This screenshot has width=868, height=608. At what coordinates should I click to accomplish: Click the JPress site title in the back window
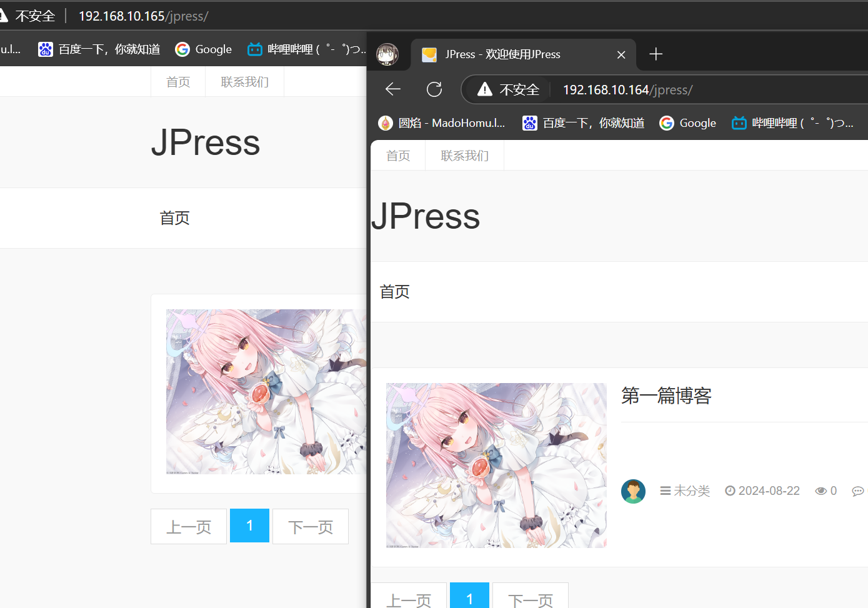pos(206,142)
